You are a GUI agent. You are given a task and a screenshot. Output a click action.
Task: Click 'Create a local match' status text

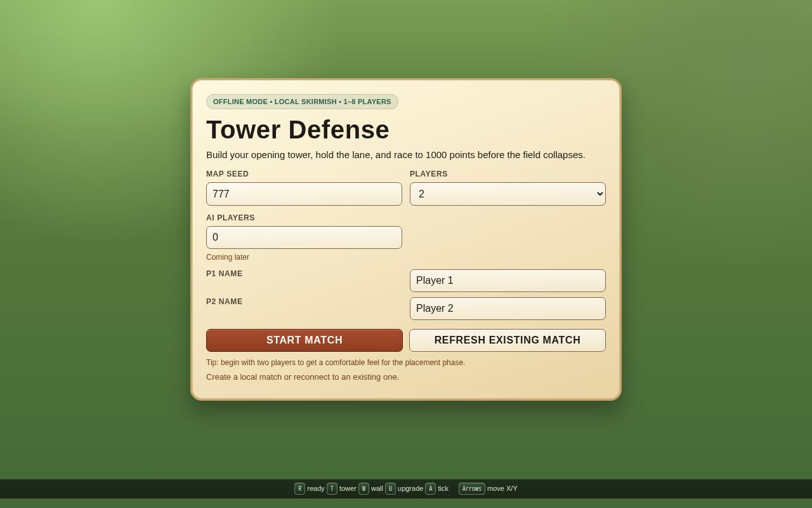click(x=303, y=377)
